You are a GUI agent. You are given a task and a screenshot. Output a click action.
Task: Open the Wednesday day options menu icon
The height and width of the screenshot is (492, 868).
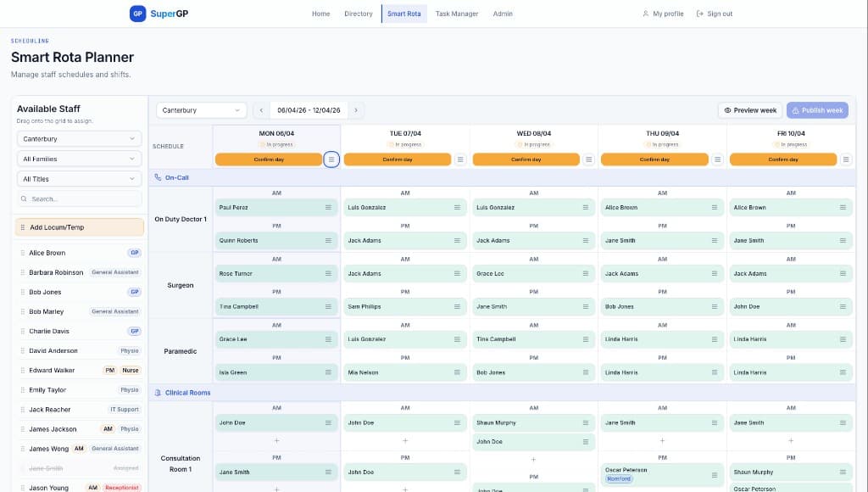(x=588, y=159)
